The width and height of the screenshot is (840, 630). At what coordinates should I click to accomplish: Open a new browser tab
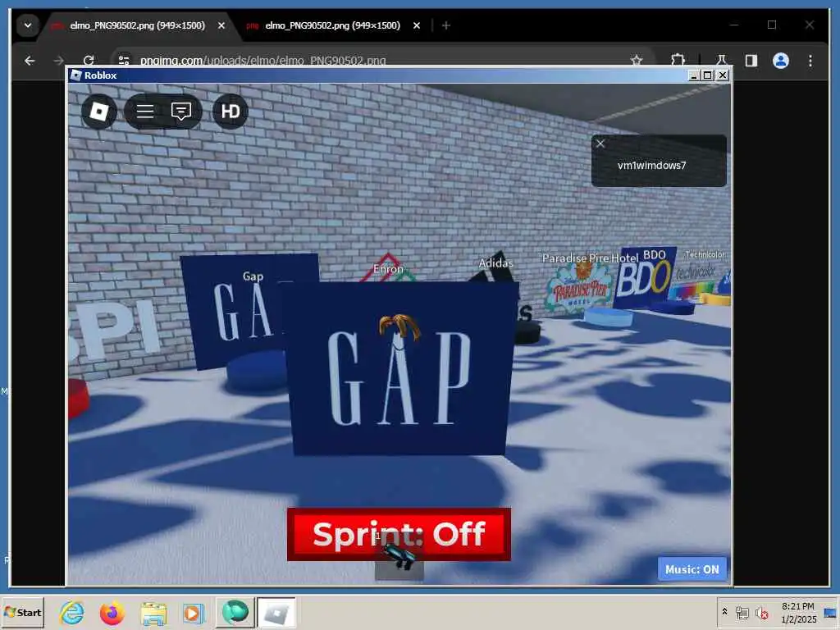(445, 25)
